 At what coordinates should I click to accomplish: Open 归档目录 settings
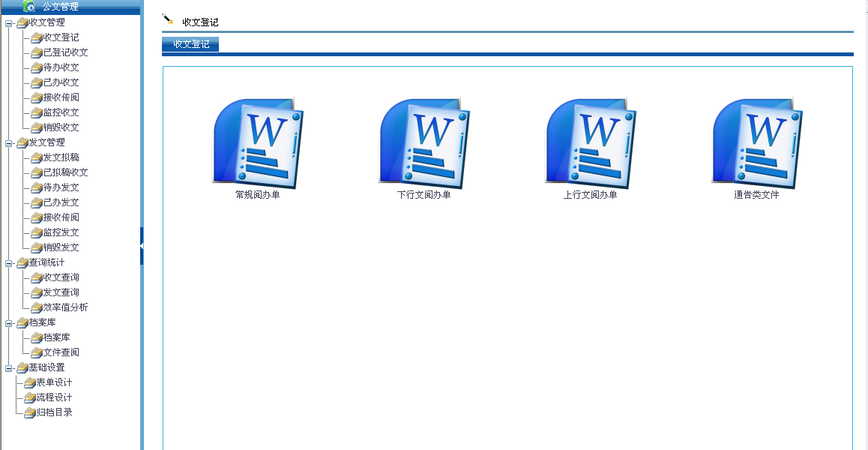pyautogui.click(x=54, y=412)
